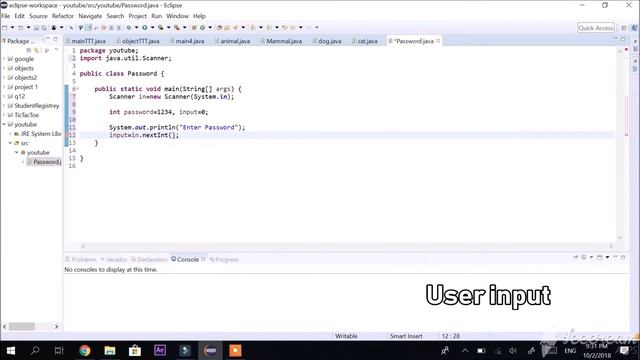Expand the objects2 project
This screenshot has height=360, width=640.
coord(4,78)
